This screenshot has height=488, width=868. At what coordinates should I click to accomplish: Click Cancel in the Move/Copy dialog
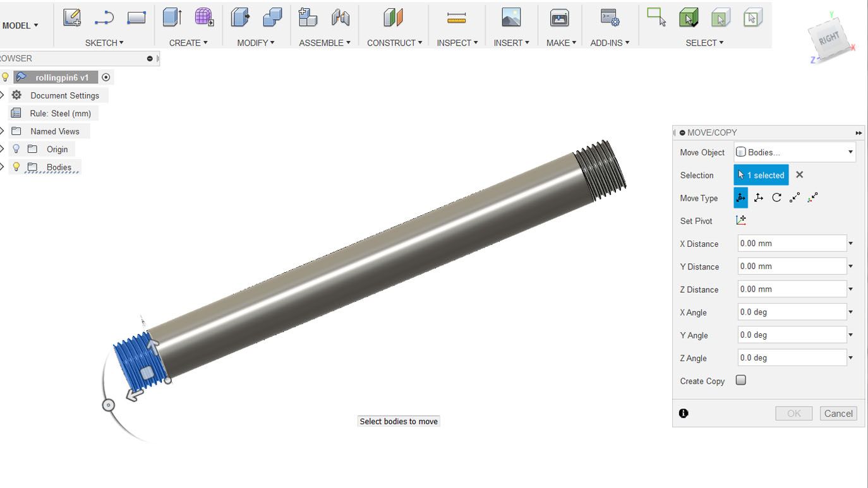(838, 414)
